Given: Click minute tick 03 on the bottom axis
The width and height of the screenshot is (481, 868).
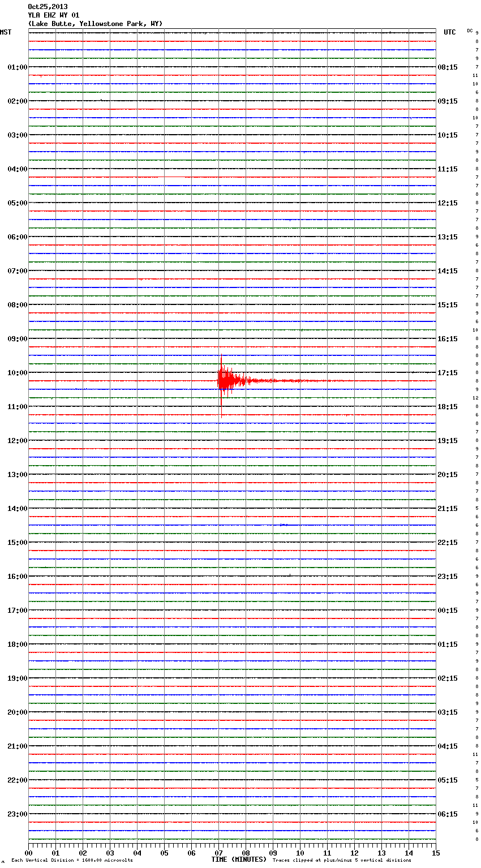Looking at the screenshot, I should [x=110, y=853].
